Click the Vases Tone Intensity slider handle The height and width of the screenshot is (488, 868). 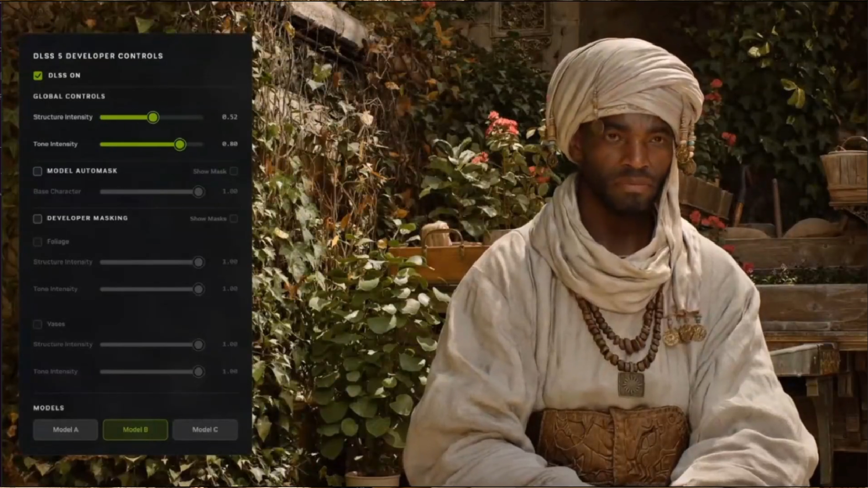point(198,372)
